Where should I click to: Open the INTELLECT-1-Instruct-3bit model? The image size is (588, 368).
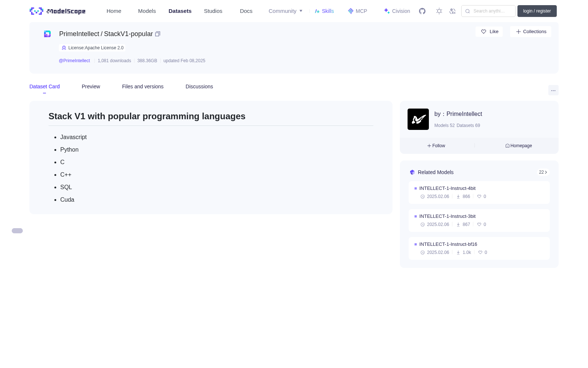pos(447,216)
